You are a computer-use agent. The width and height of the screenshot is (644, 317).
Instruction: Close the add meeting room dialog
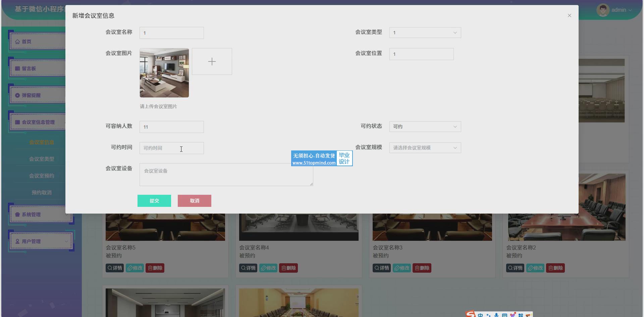[569, 15]
